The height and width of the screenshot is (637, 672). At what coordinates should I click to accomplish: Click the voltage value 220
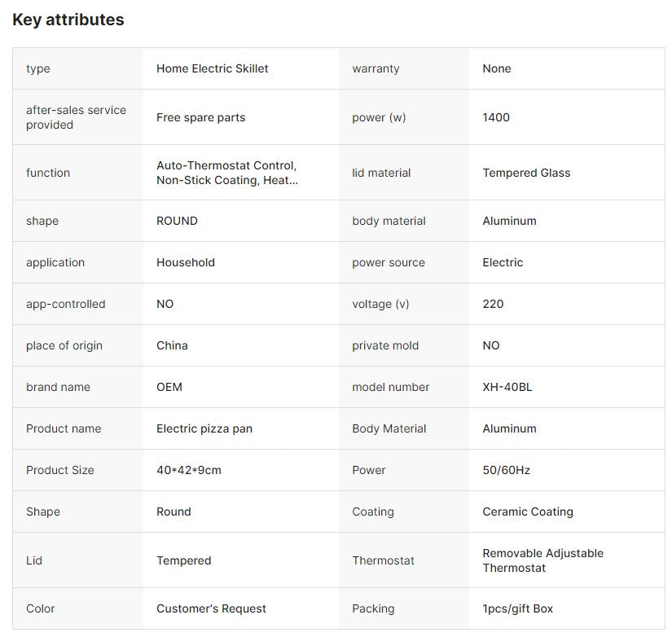(493, 304)
